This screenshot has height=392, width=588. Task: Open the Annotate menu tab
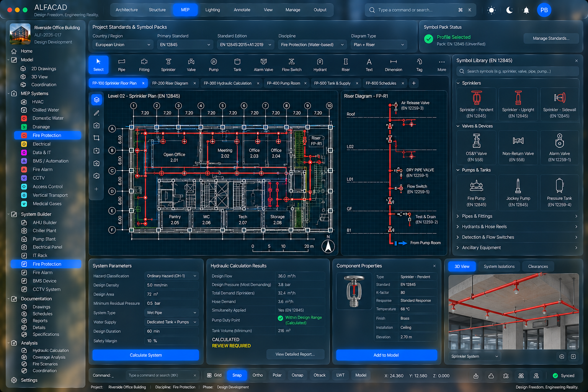coord(242,10)
